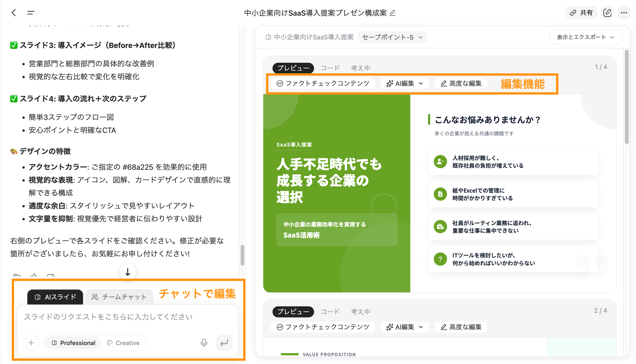This screenshot has width=636, height=364.
Task: Open the セーブポイント-5 dropdown
Action: (392, 37)
